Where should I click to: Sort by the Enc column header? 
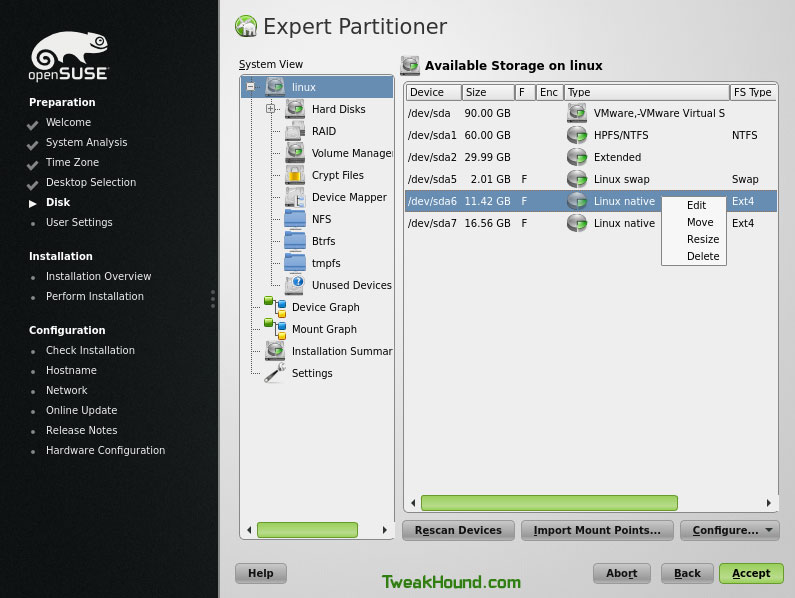pos(550,92)
